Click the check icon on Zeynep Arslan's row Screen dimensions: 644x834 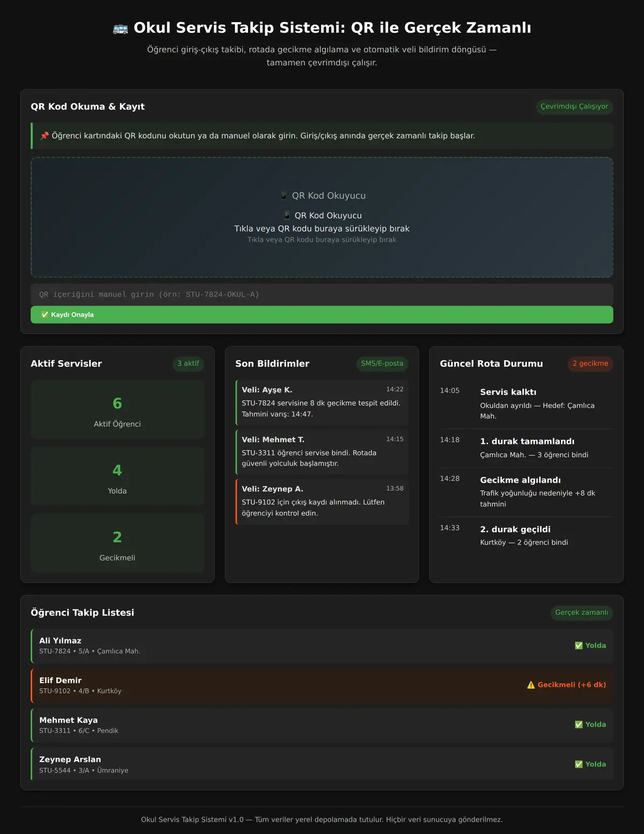579,764
